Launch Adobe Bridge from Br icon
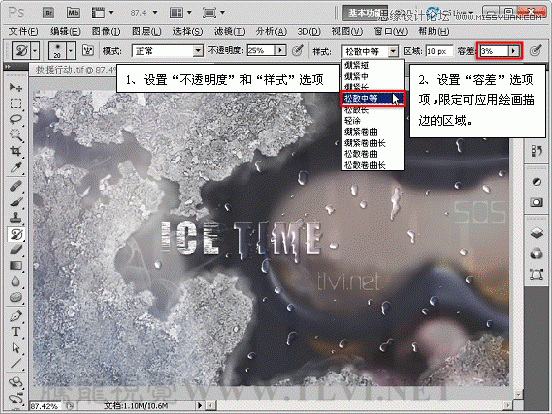Screen dimensions: 552x414 pos(48,13)
